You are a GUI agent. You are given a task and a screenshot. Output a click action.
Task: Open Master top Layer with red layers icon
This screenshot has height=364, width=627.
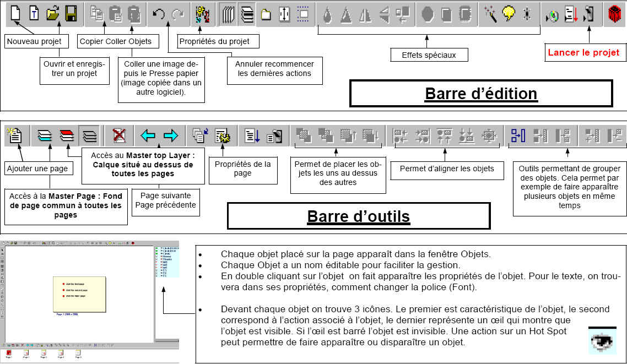[x=67, y=136]
